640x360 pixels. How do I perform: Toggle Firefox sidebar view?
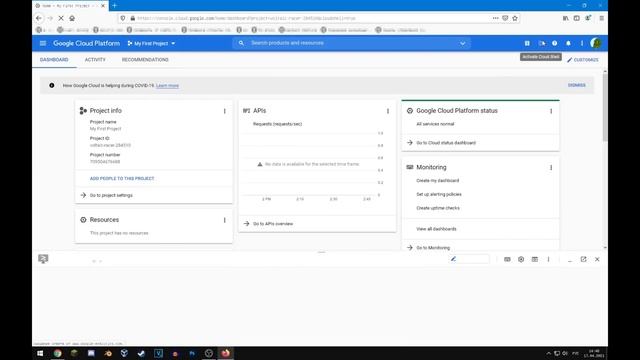(576, 18)
